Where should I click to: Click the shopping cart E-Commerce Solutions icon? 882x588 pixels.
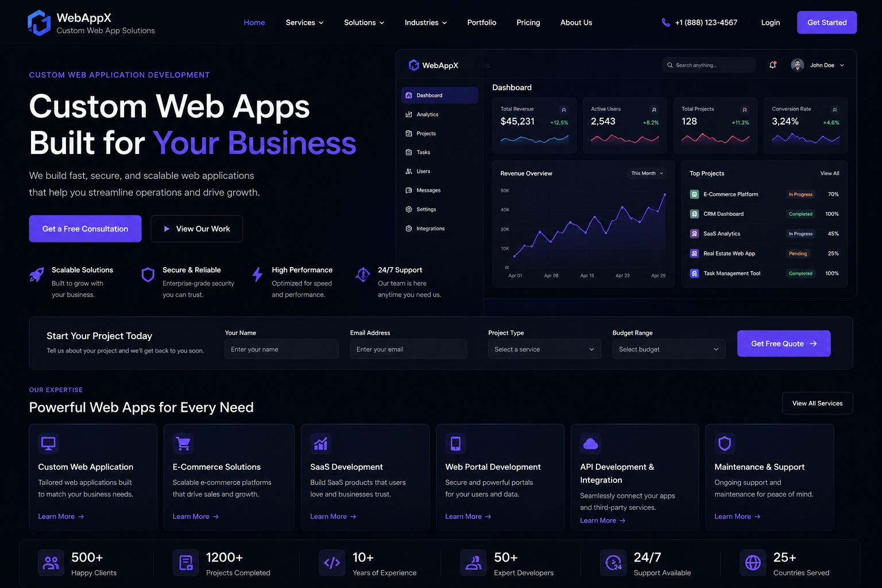pos(183,443)
